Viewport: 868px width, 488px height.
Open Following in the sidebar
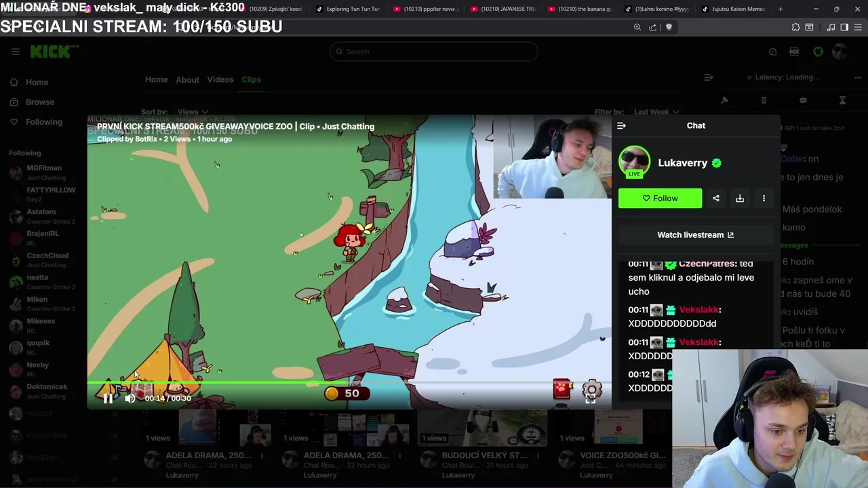pyautogui.click(x=43, y=122)
